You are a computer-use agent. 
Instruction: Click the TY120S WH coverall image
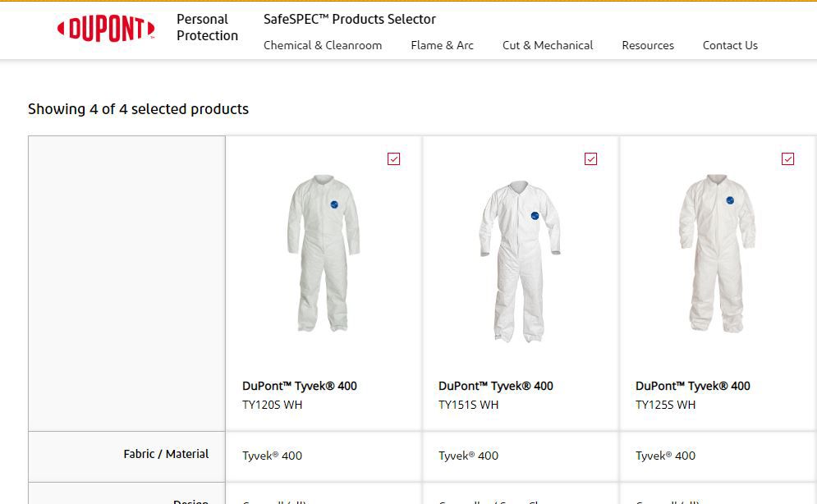click(x=324, y=254)
